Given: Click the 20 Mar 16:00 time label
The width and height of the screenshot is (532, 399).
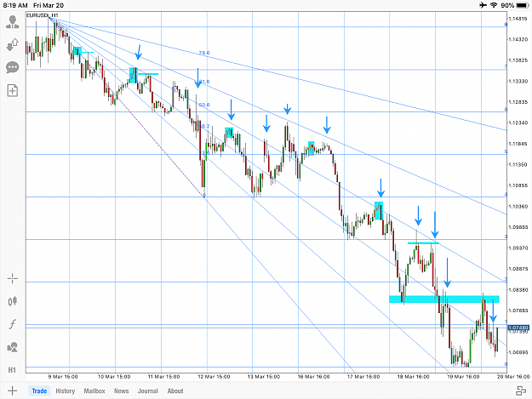Looking at the screenshot, I should 513,377.
